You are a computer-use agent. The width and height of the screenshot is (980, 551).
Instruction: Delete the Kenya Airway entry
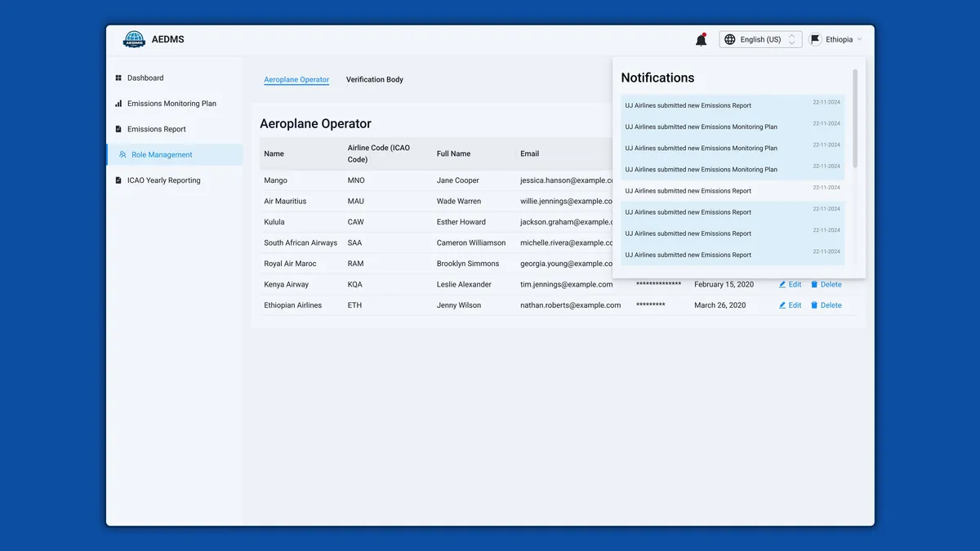click(x=826, y=284)
